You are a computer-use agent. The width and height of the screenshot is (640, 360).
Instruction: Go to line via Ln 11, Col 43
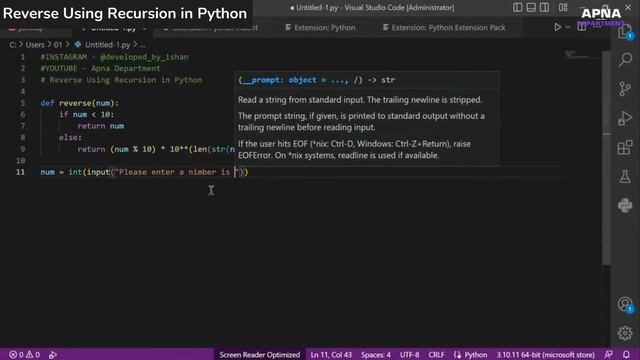pyautogui.click(x=331, y=354)
